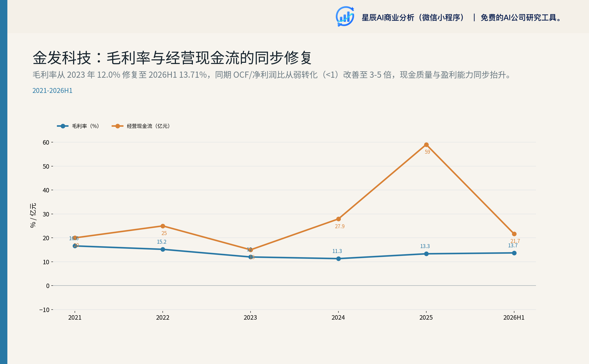Click the blue legend marker for 毛利率
The width and height of the screenshot is (589, 364).
click(63, 126)
